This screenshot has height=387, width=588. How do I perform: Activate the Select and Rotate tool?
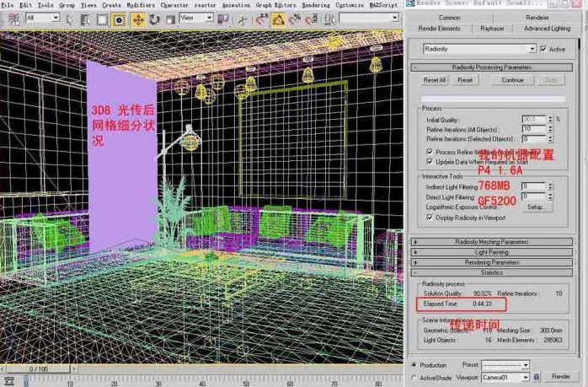(155, 18)
